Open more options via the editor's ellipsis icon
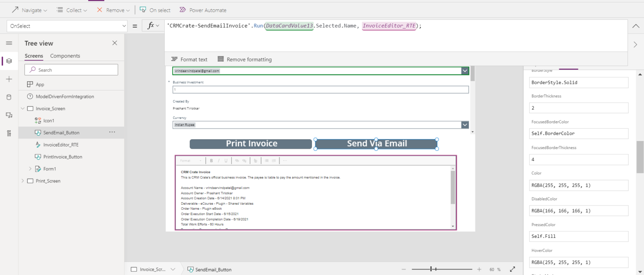The height and width of the screenshot is (275, 644). point(285,160)
